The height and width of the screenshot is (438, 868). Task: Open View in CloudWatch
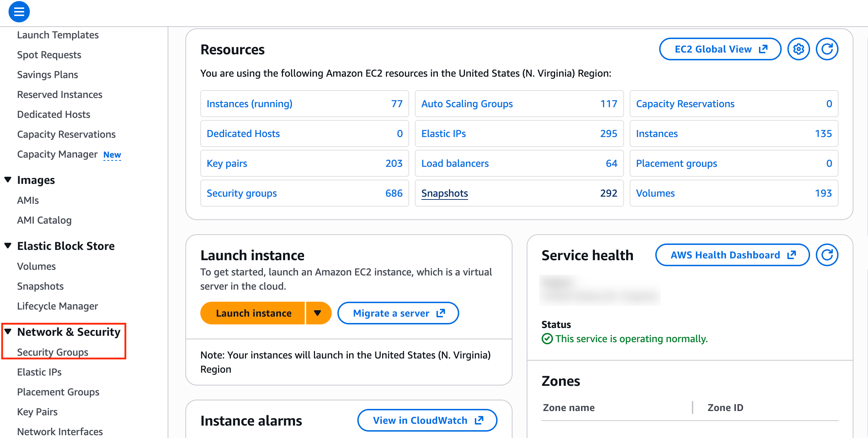coord(427,420)
